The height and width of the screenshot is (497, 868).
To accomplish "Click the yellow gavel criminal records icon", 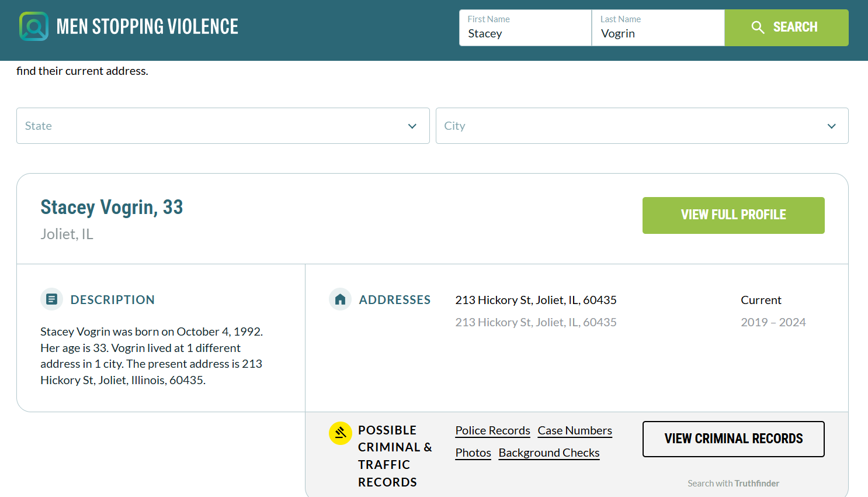I will (341, 433).
